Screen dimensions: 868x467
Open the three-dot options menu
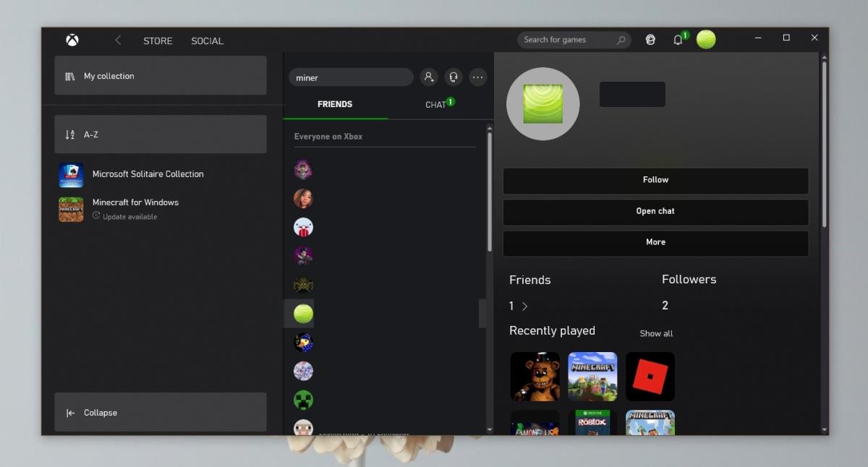tap(477, 77)
